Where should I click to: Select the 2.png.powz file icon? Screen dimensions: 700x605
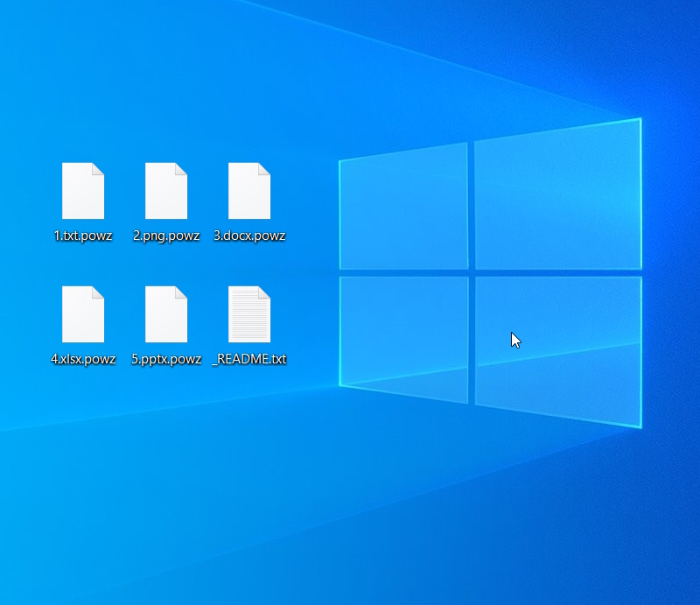click(x=166, y=191)
